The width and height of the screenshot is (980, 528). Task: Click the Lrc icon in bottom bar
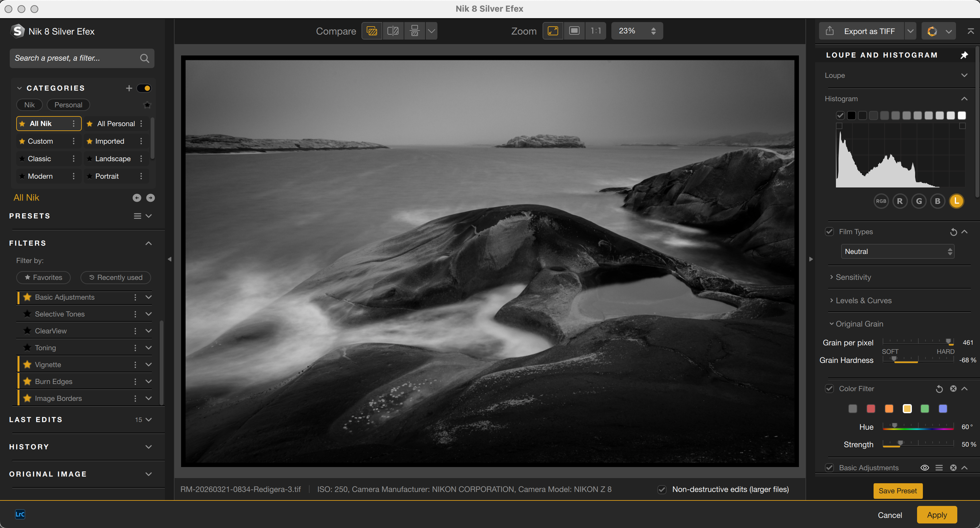tap(20, 514)
